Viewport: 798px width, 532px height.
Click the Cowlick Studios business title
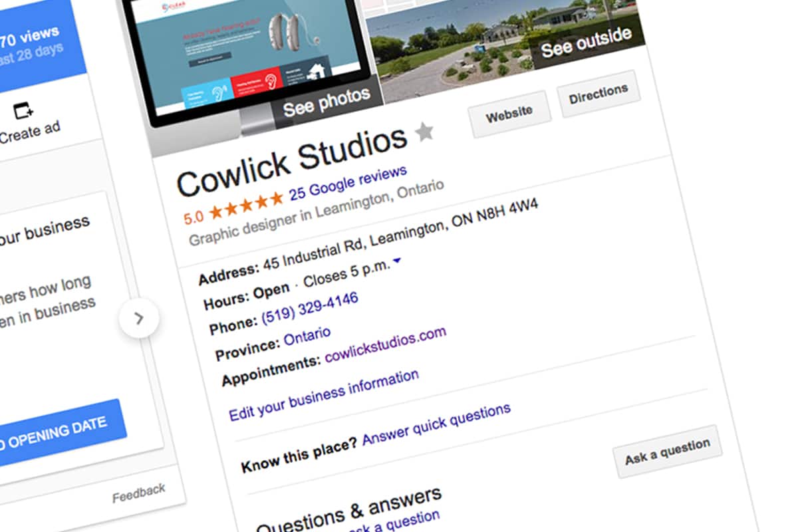(x=292, y=160)
